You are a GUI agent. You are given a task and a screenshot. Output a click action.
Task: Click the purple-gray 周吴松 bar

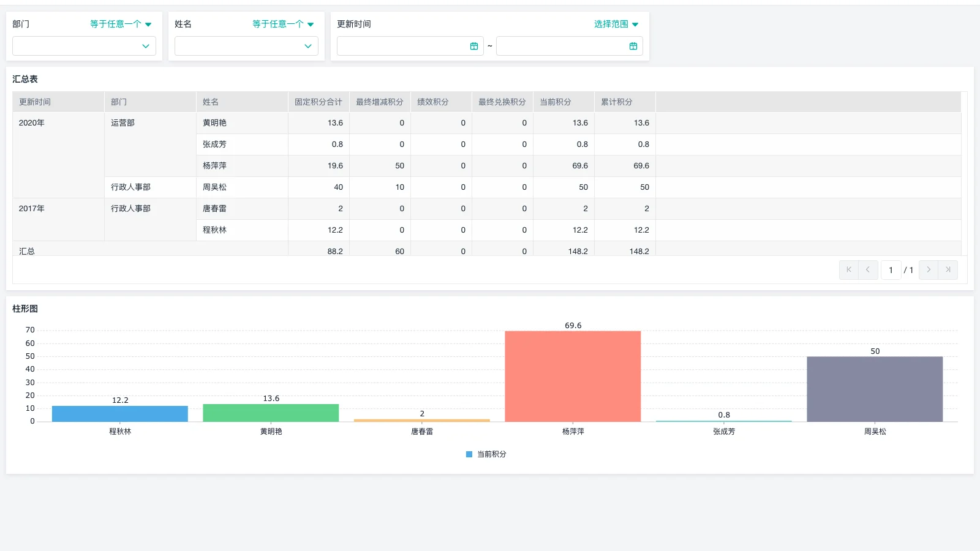click(874, 389)
